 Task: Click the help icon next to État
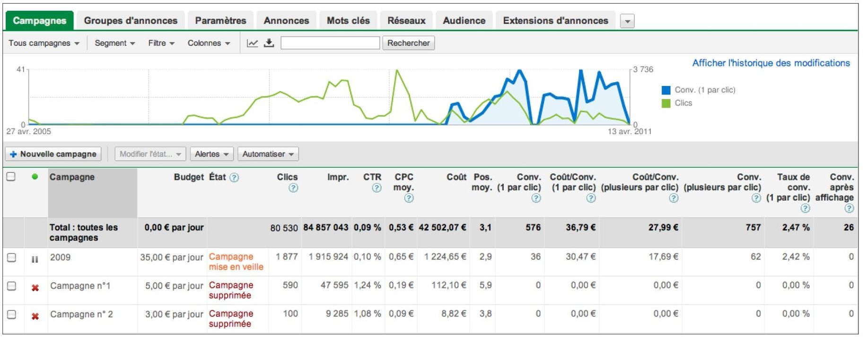click(x=234, y=178)
